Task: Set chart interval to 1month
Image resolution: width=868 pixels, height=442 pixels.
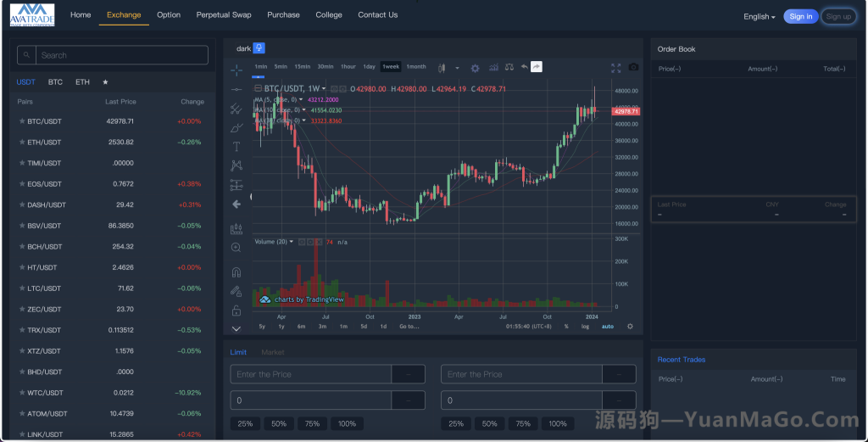Action: 416,66
